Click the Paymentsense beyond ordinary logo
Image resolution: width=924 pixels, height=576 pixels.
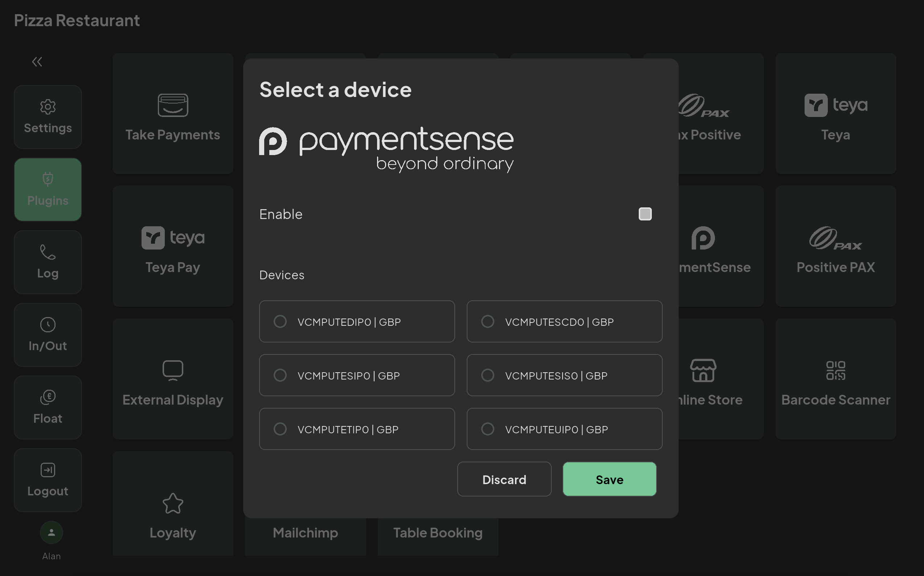(x=386, y=149)
